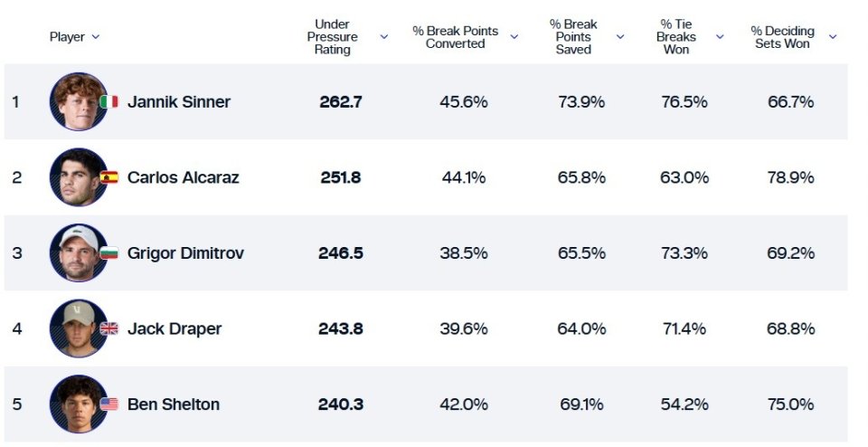The image size is (868, 447).
Task: Open the Player column sort chevron
Action: click(96, 37)
